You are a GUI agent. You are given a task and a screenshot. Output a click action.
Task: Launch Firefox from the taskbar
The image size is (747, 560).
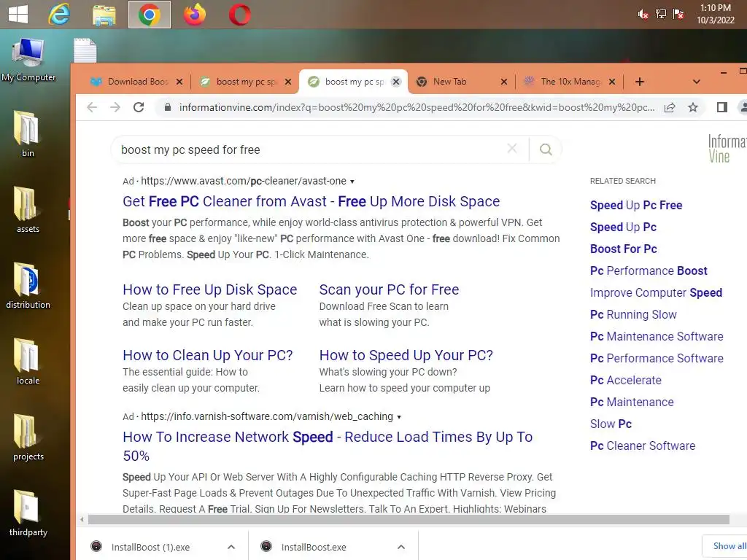pyautogui.click(x=194, y=15)
